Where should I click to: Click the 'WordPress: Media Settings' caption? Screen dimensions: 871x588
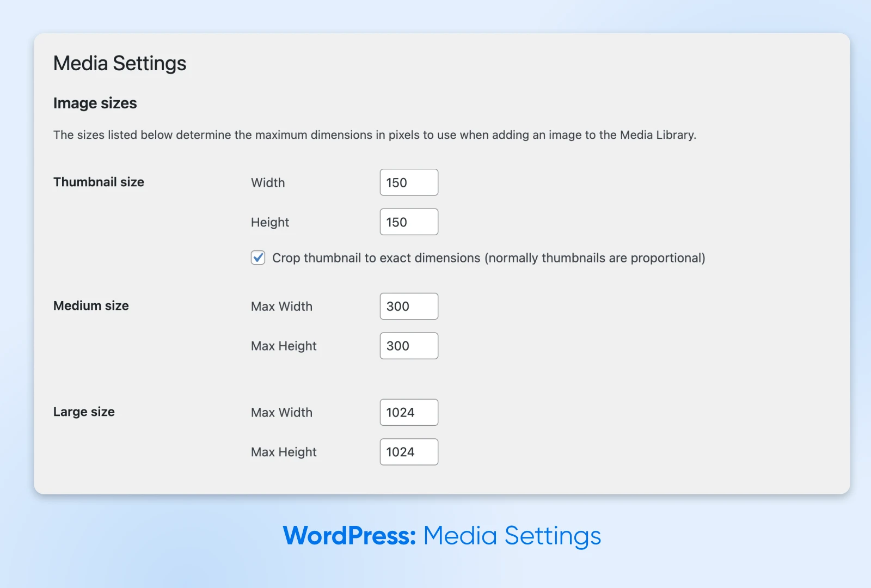point(441,536)
